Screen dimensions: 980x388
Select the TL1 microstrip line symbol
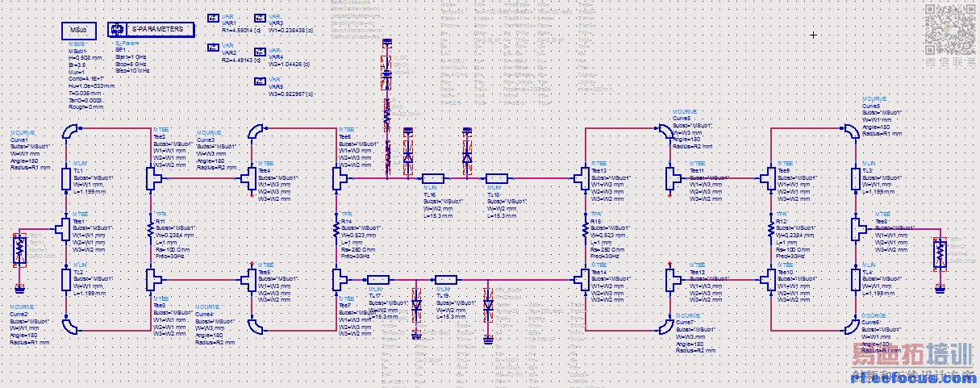67,177
